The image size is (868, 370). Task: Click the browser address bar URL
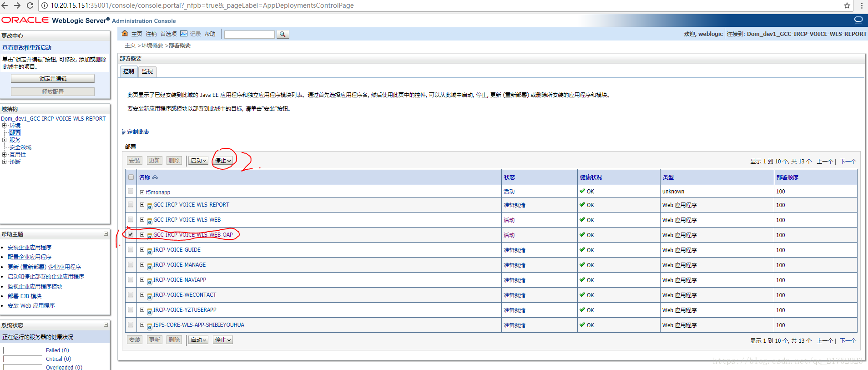[x=202, y=5]
